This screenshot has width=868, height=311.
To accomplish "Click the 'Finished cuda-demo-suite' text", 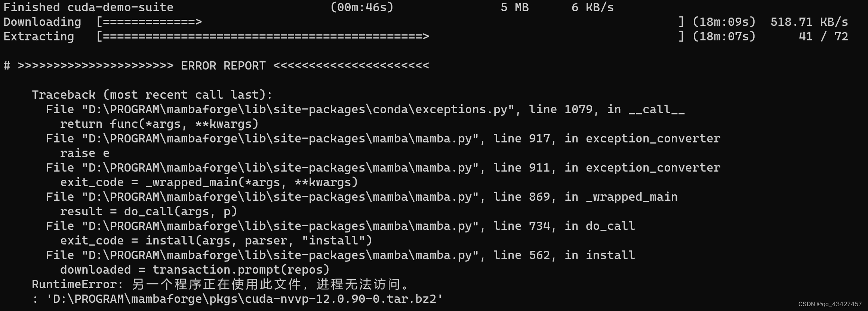I will tap(88, 7).
